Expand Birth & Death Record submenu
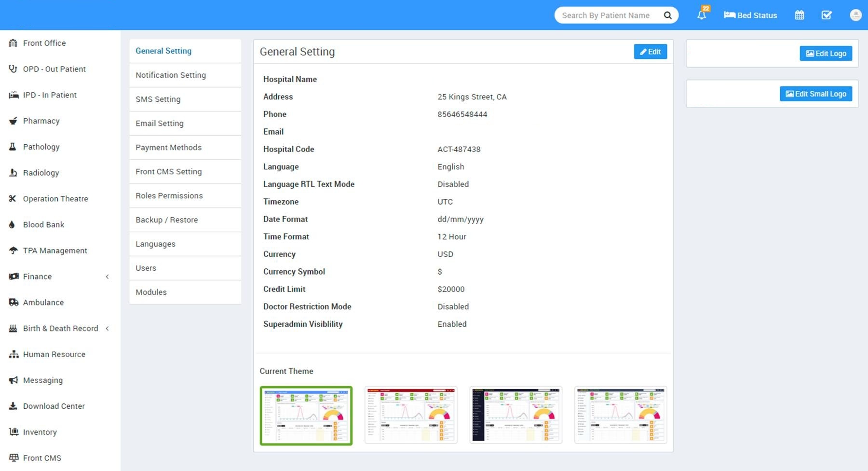The height and width of the screenshot is (471, 868). point(107,329)
